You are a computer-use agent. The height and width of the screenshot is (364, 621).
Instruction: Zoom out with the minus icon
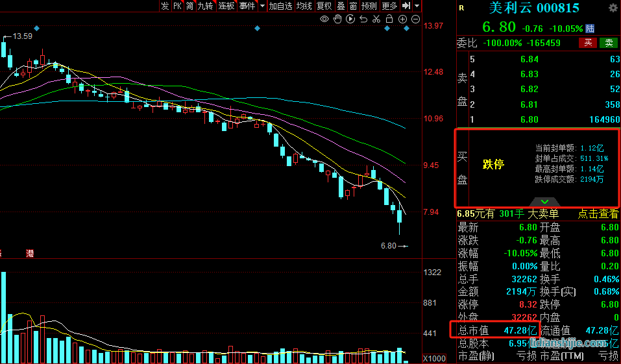[x=416, y=19]
